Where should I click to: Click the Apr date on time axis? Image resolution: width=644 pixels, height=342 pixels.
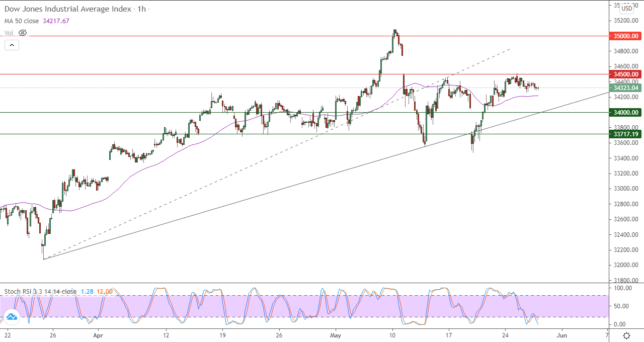[98, 334]
